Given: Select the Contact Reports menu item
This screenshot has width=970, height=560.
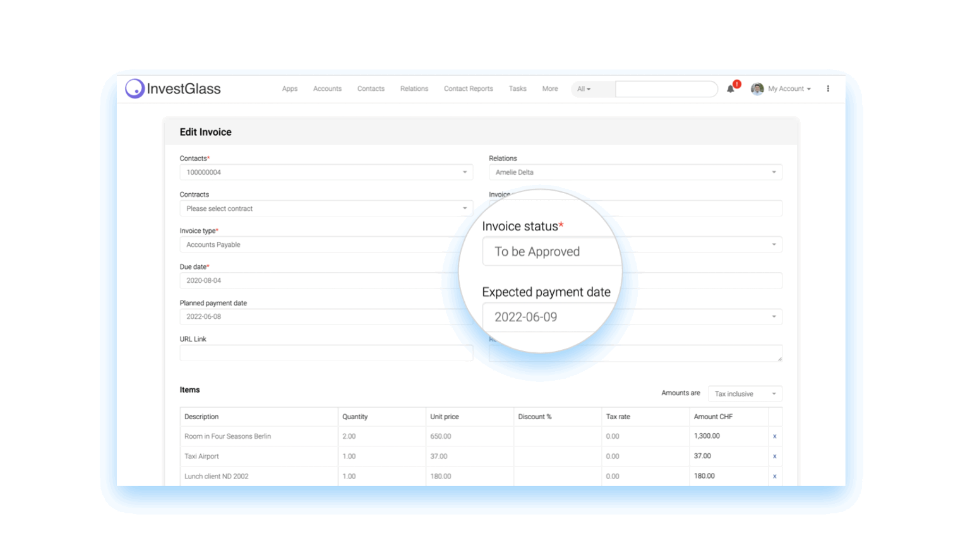Looking at the screenshot, I should 468,89.
